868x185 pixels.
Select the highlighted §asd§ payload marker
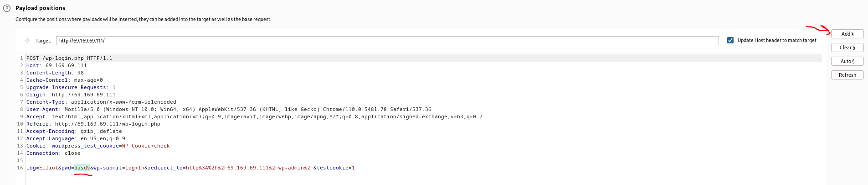[82, 168]
